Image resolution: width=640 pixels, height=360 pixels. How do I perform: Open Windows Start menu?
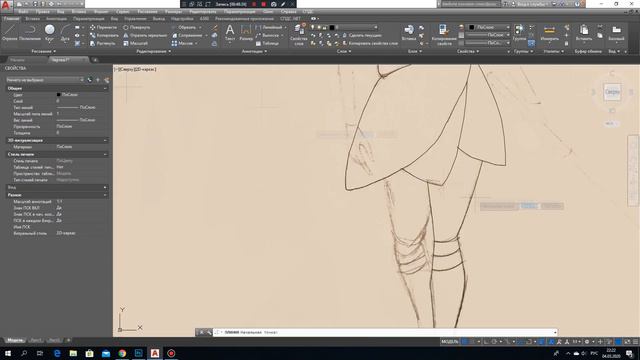click(x=8, y=353)
